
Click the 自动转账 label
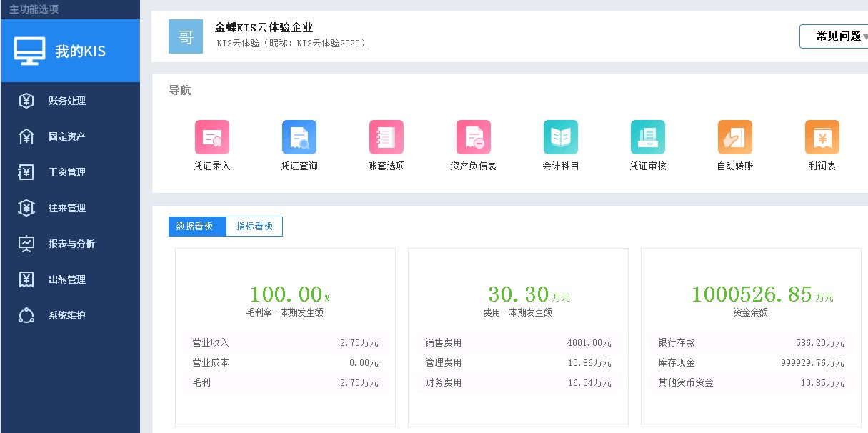click(x=735, y=166)
